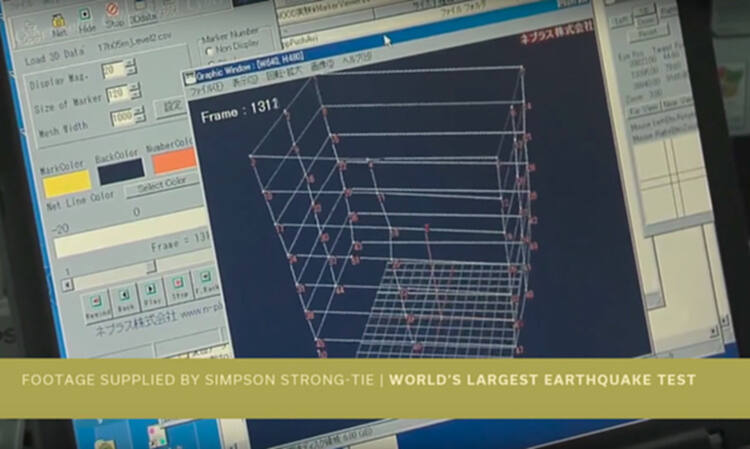The image size is (750, 449).
Task: Open the 回転・拡大 menu in the Graphic Window
Action: pos(283,72)
